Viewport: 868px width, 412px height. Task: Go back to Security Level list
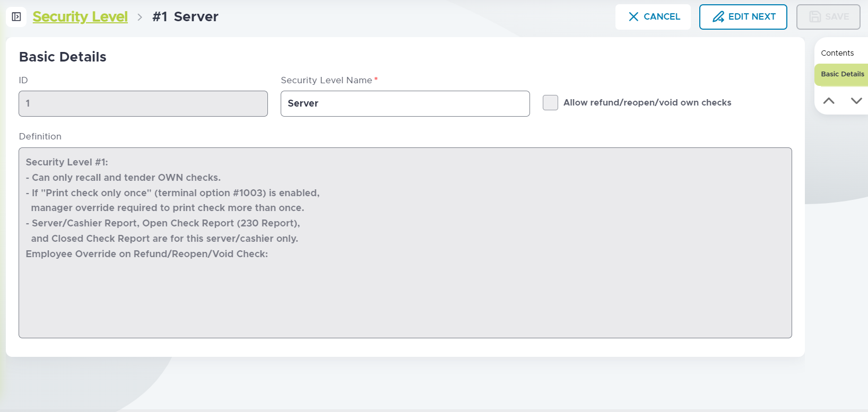pyautogui.click(x=80, y=16)
